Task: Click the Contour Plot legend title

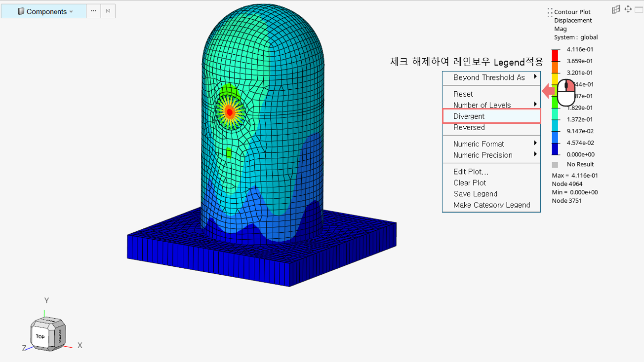Action: tap(572, 12)
